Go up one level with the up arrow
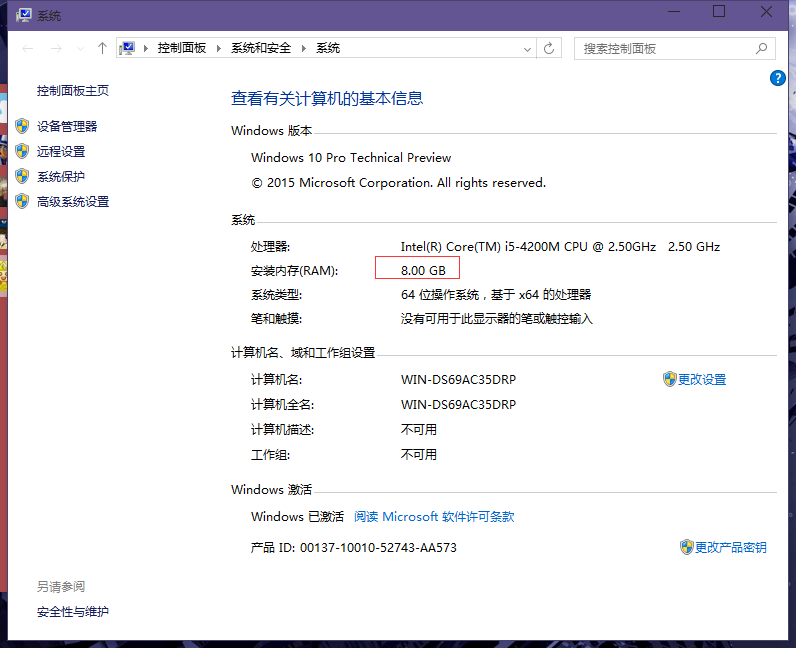796x648 pixels. 102,48
